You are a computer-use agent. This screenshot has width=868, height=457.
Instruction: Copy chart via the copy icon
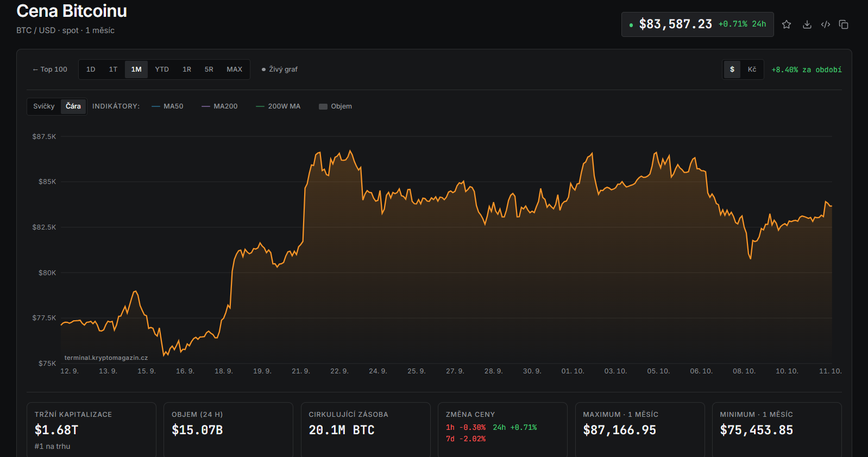(844, 24)
